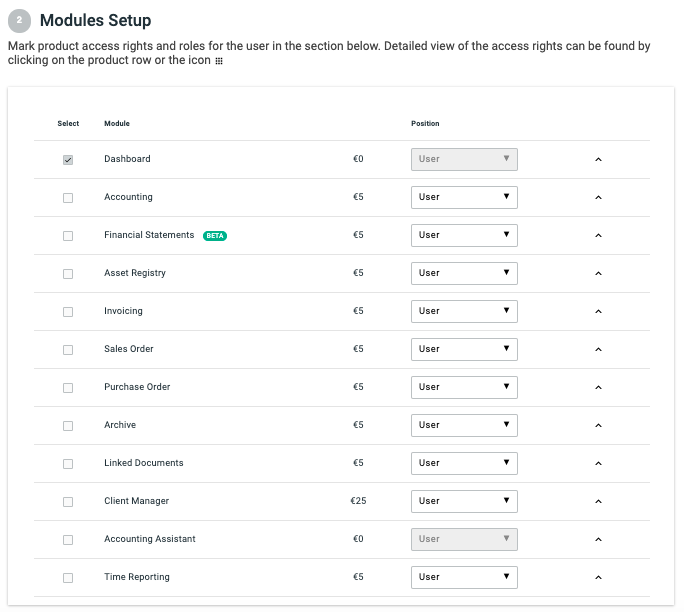The height and width of the screenshot is (612, 684).
Task: Open the Archive Position dropdown
Action: [464, 426]
